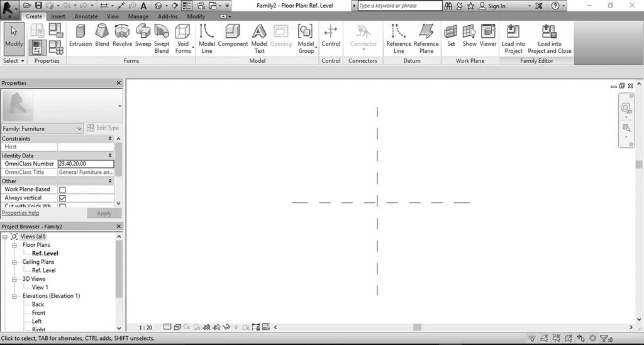Image resolution: width=644 pixels, height=345 pixels.
Task: Open the Add-Ins ribbon tab
Action: [167, 16]
